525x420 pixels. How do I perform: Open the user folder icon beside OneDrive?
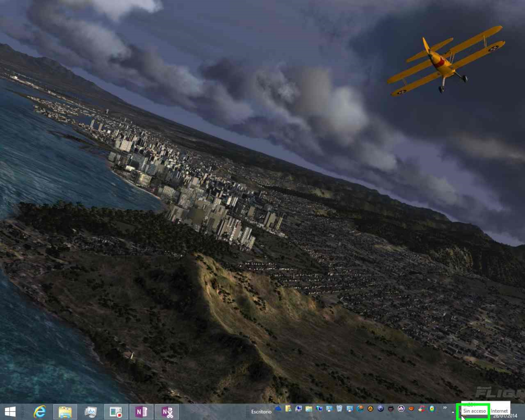tap(288, 409)
